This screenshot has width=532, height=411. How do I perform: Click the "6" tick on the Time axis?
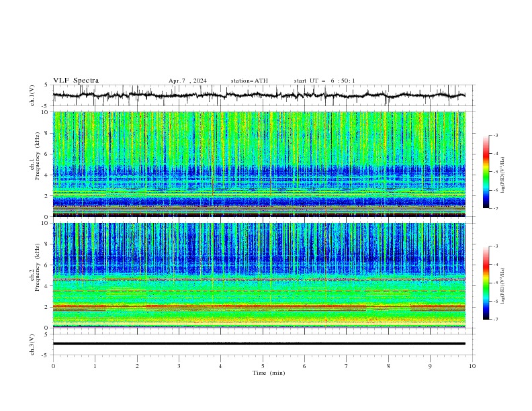[304, 366]
